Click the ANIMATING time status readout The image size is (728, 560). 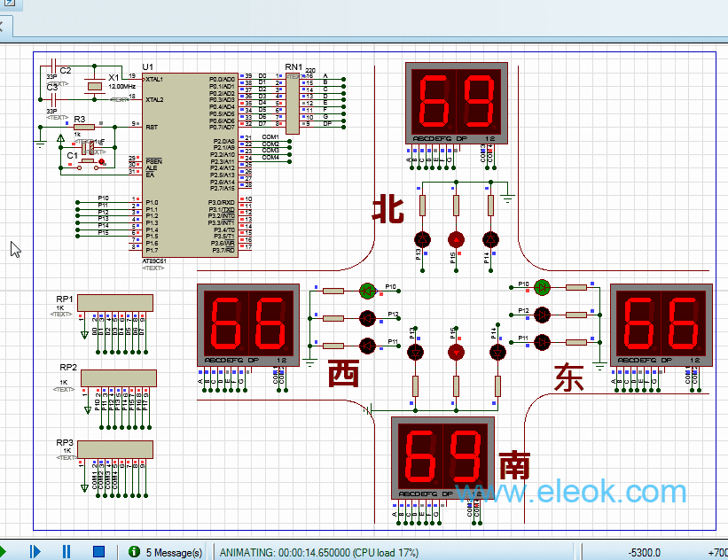[319, 553]
